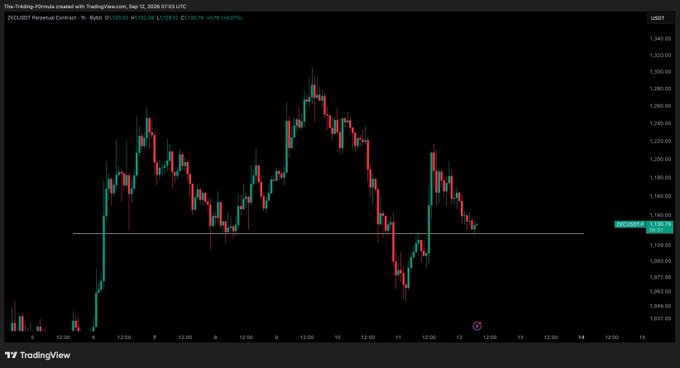Click the 1,340.00 price axis label
The height and width of the screenshot is (368, 680).
[x=660, y=39]
